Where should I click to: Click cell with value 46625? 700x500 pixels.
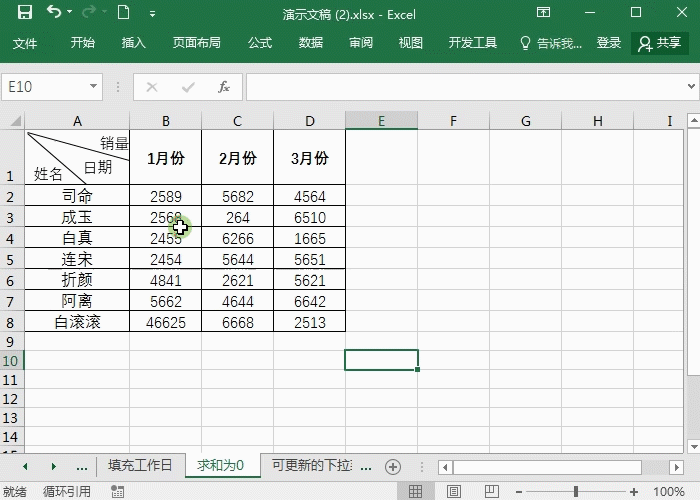(x=166, y=322)
